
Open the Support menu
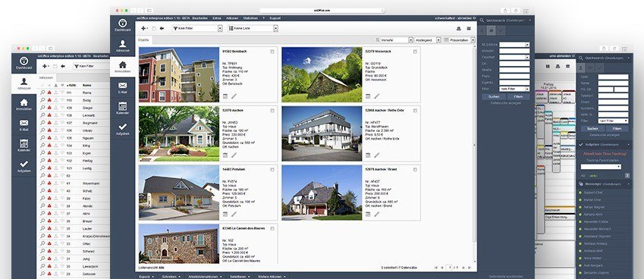click(275, 18)
